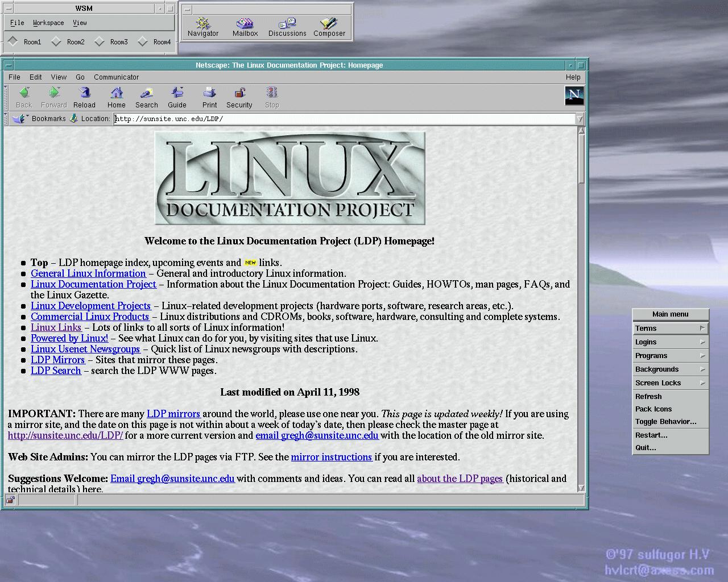Open the WSM Workspace menu
The width and height of the screenshot is (728, 582).
pyautogui.click(x=48, y=23)
